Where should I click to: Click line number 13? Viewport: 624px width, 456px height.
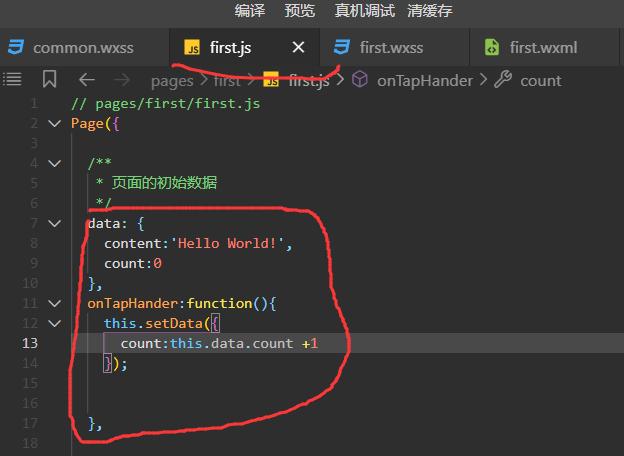click(30, 343)
